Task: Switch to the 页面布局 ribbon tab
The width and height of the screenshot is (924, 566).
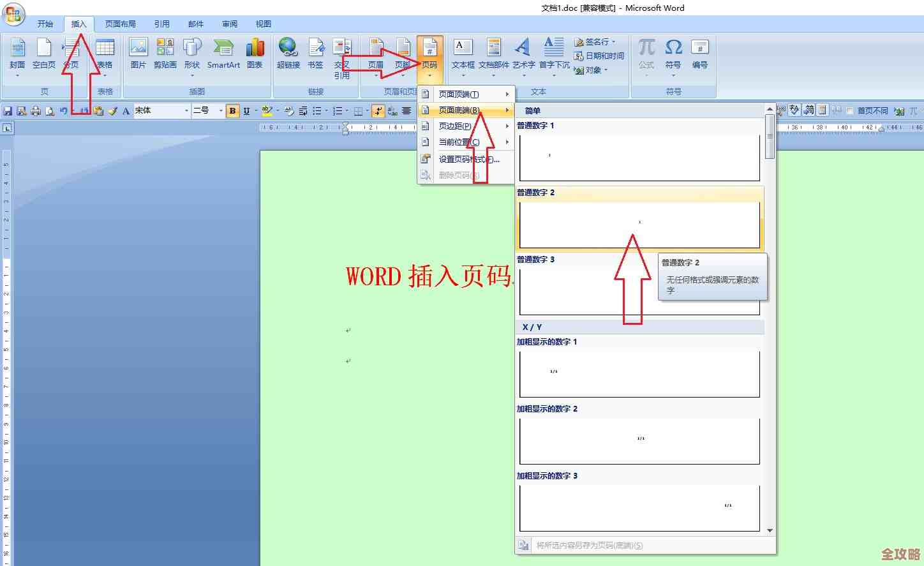Action: pos(121,24)
